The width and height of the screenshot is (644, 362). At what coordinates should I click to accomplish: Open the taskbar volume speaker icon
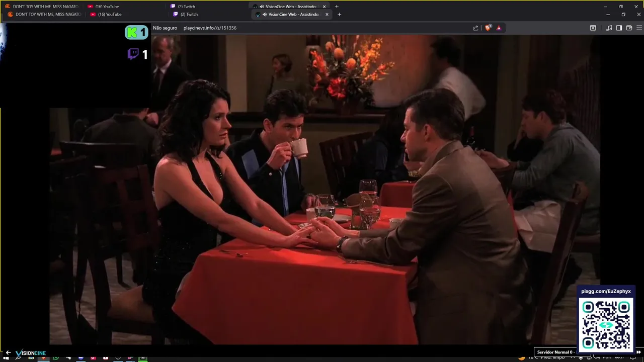(597, 358)
